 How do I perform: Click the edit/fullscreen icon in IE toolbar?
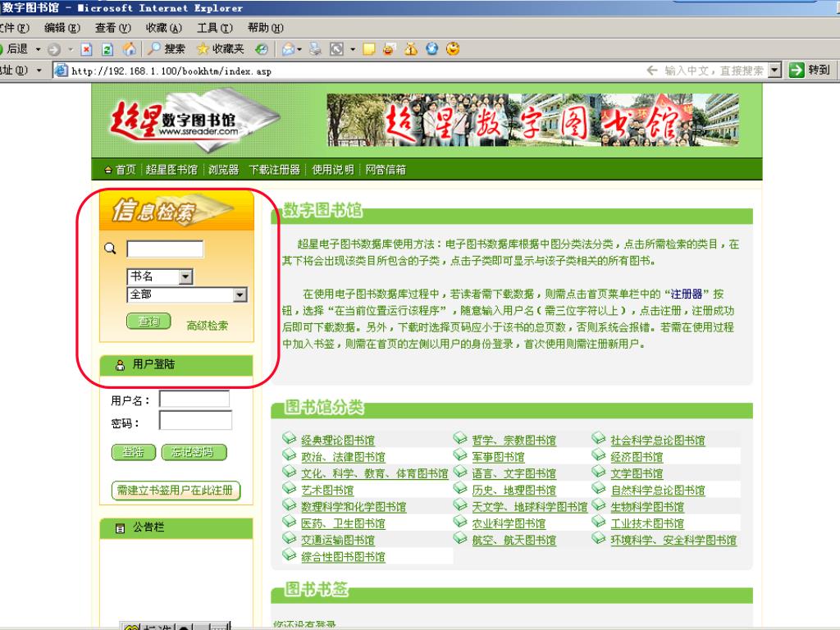tap(336, 49)
